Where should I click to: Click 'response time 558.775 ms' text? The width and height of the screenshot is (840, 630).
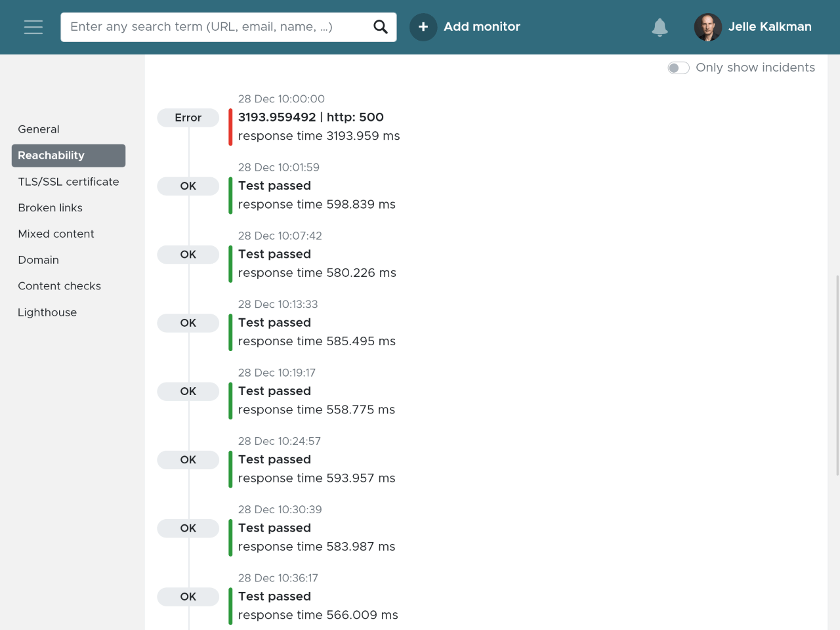[x=317, y=409]
